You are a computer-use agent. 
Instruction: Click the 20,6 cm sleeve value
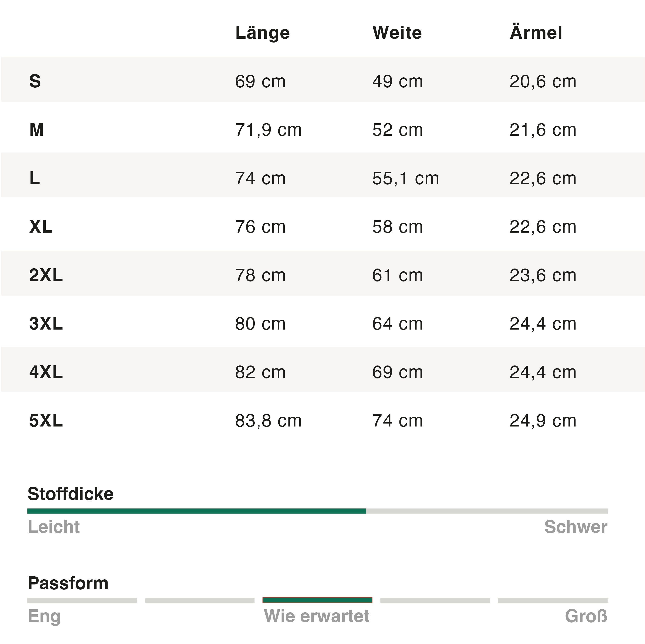coord(543,81)
